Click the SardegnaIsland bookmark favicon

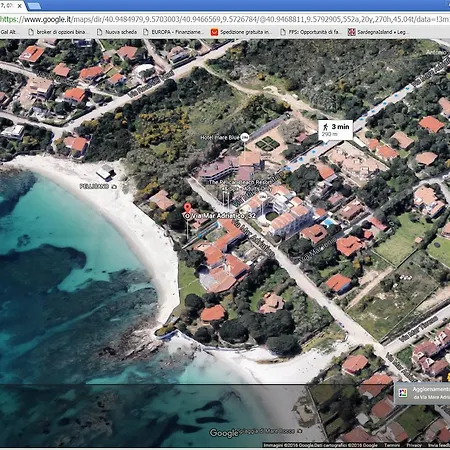click(x=351, y=32)
